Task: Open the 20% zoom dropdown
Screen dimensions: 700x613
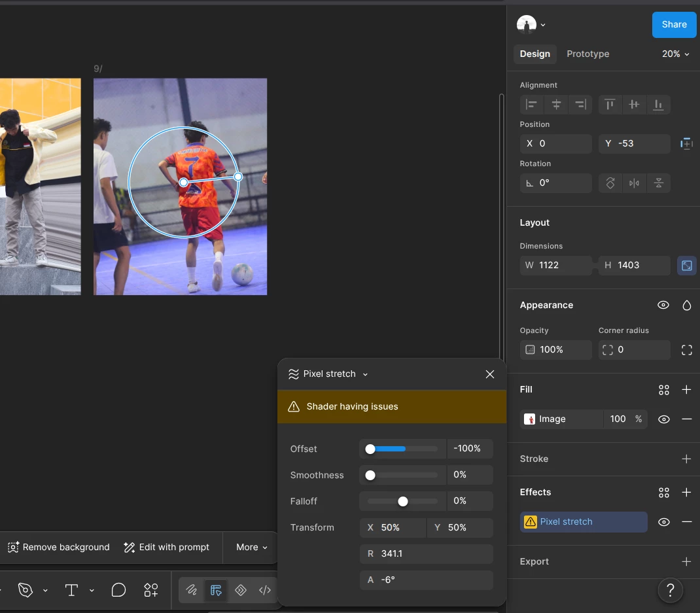Action: pyautogui.click(x=675, y=54)
